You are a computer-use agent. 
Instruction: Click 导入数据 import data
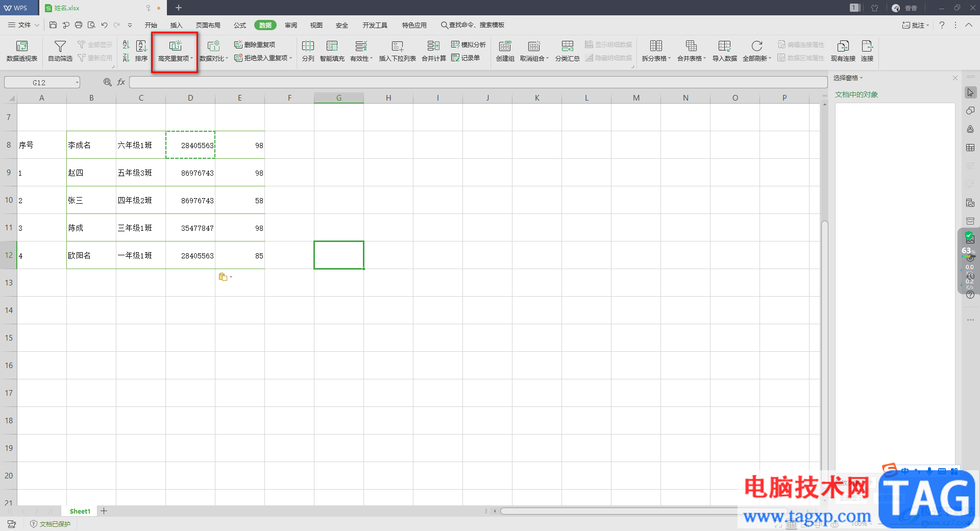[725, 51]
